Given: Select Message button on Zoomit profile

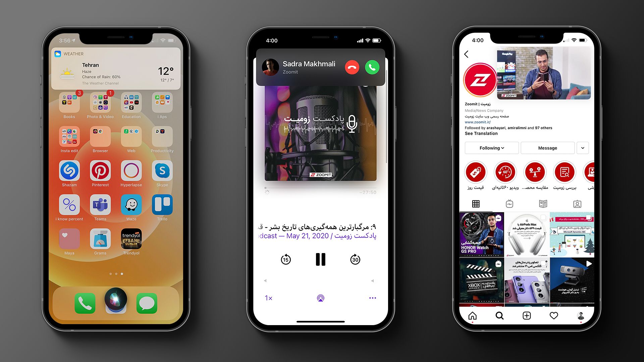Looking at the screenshot, I should pyautogui.click(x=547, y=147).
